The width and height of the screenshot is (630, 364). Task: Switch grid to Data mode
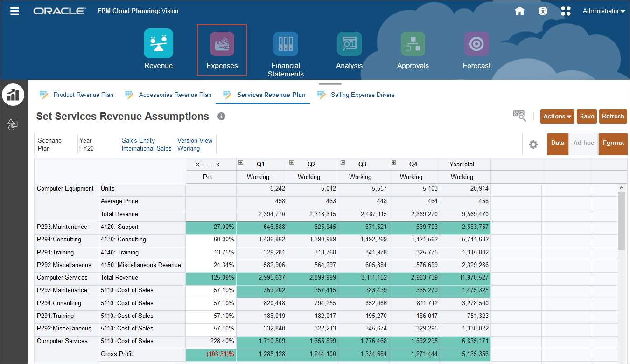click(x=557, y=143)
